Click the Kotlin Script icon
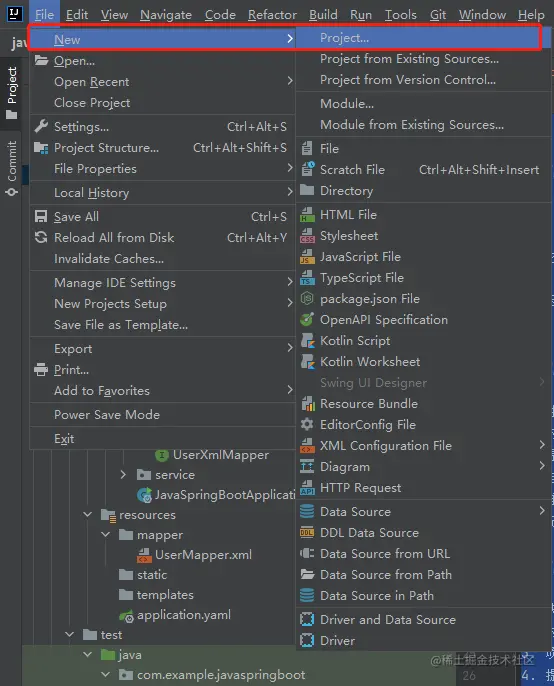Screen dimensions: 554x686 307,341
